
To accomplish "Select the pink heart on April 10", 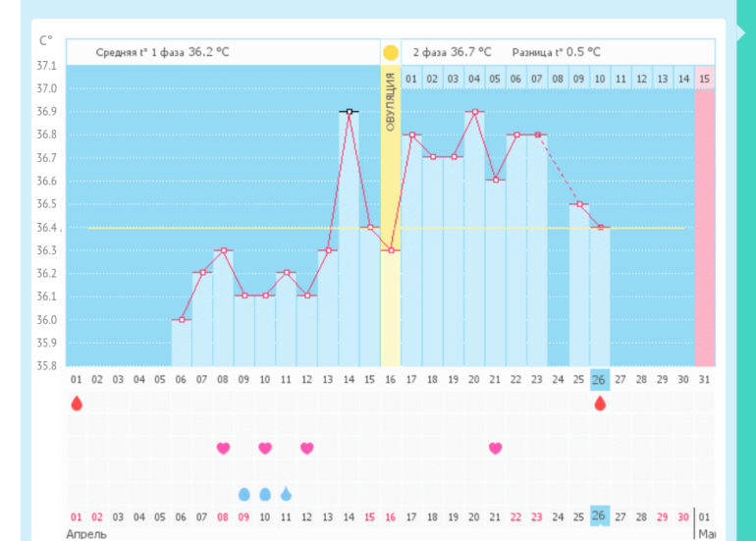I will tap(265, 448).
